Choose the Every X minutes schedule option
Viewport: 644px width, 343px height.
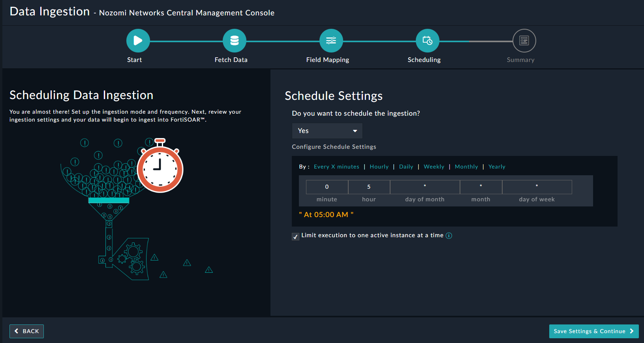point(336,167)
